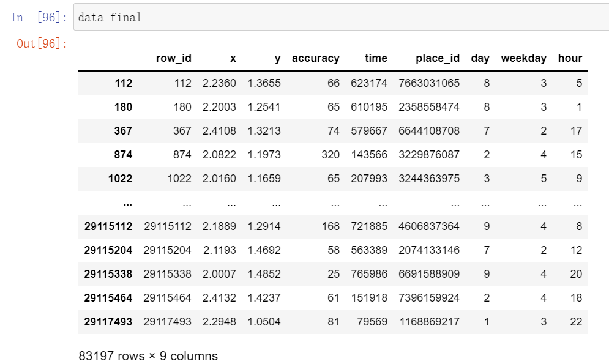Click the x value 2.4108
This screenshot has width=609, height=364.
click(219, 131)
